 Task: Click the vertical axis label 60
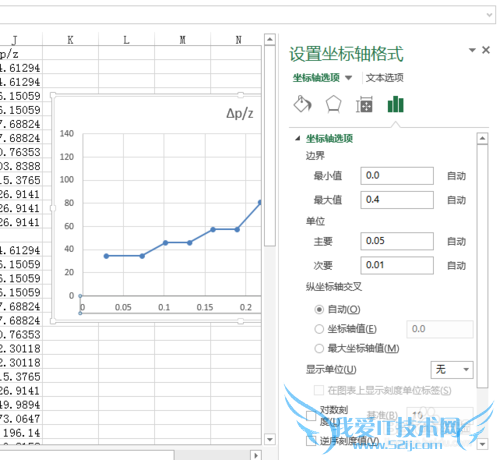click(69, 226)
